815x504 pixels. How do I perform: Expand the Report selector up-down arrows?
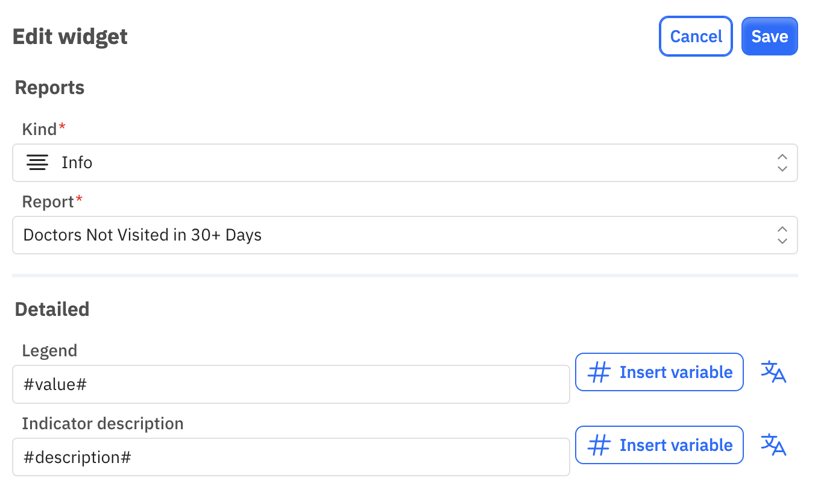click(782, 235)
